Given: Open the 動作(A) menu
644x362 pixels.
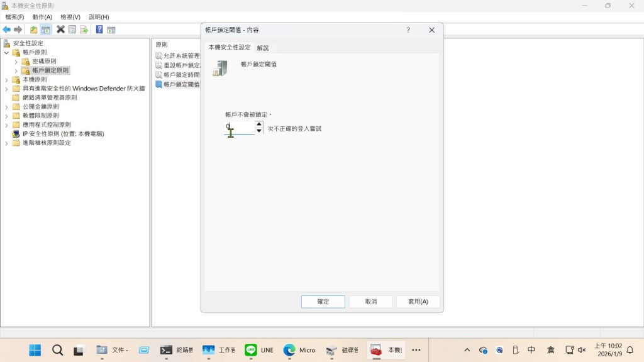Looking at the screenshot, I should [x=42, y=17].
